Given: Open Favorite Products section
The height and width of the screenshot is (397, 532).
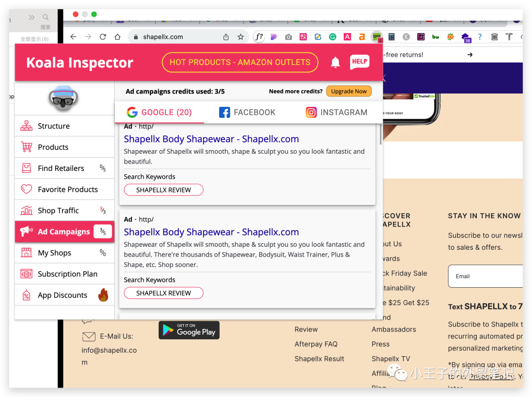Looking at the screenshot, I should [65, 189].
